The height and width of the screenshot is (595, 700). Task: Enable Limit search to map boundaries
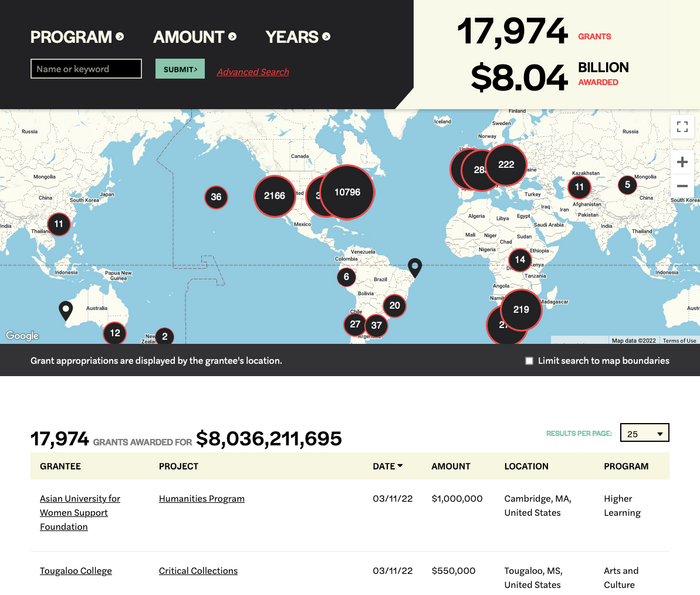[529, 361]
